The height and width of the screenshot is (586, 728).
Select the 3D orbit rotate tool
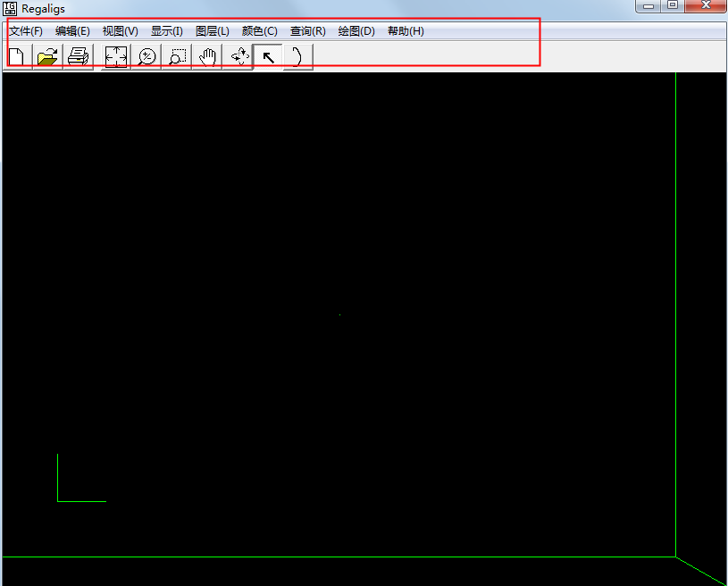[238, 57]
